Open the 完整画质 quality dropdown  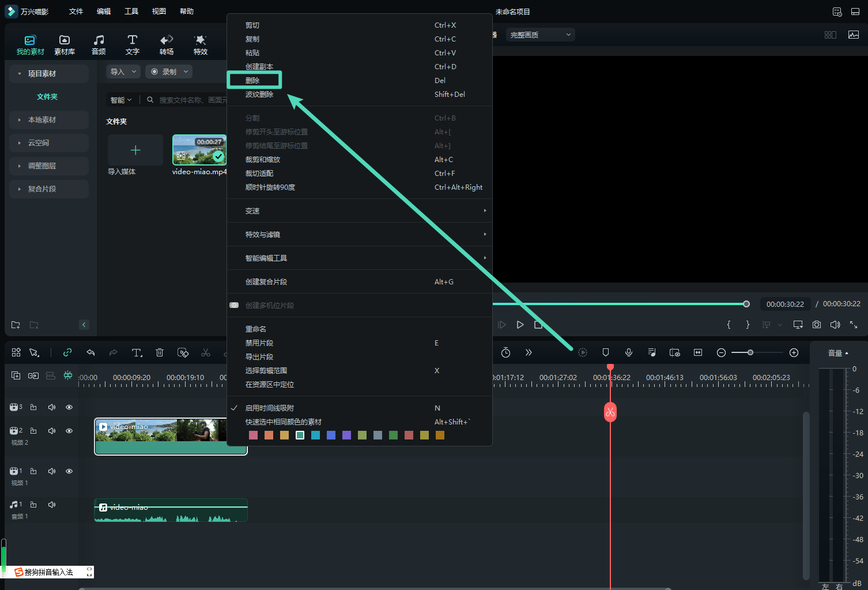(x=540, y=35)
